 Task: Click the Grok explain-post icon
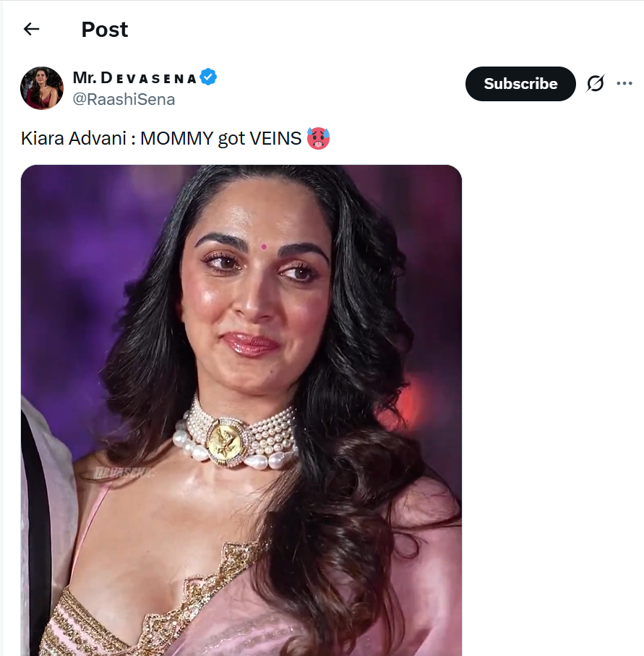click(595, 84)
